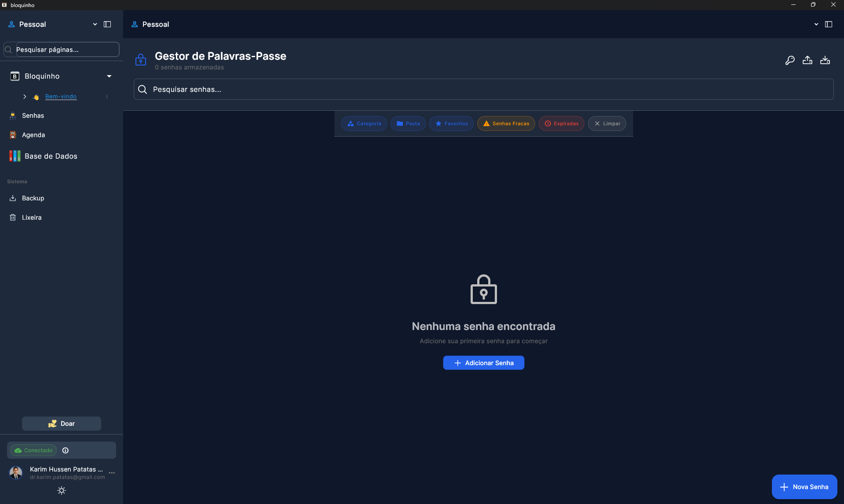Select the key icon to generate a password

[790, 60]
